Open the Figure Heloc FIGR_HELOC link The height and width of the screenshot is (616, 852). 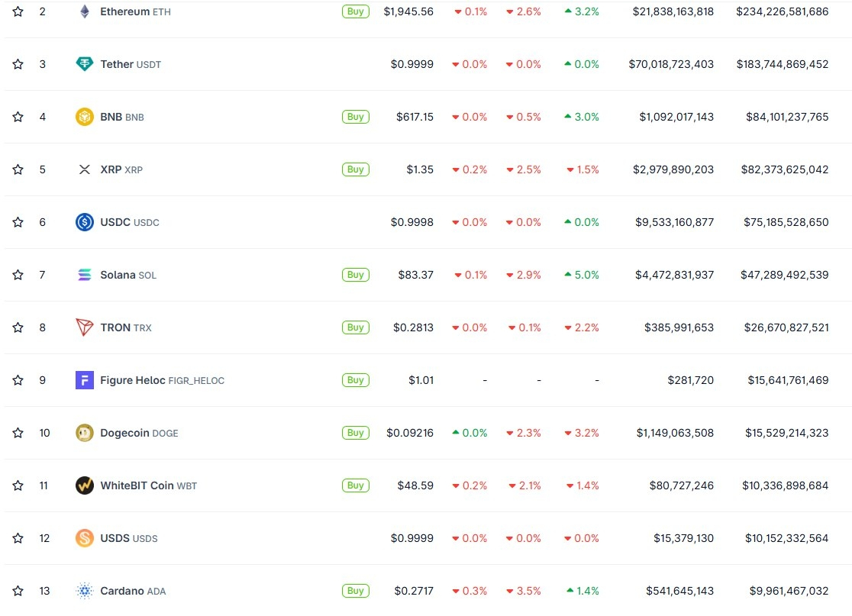click(162, 380)
